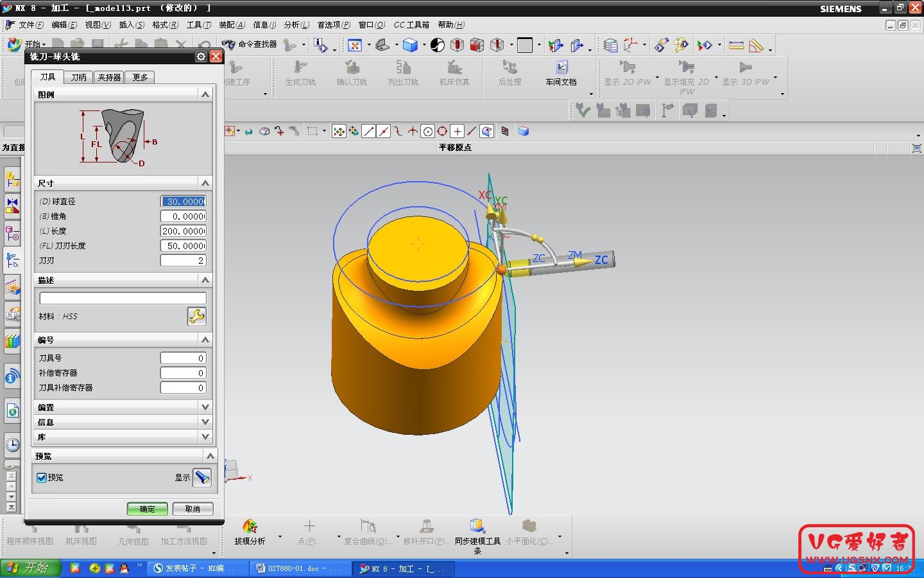Click the history clock icon in sidebar
The image size is (924, 578).
point(12,444)
